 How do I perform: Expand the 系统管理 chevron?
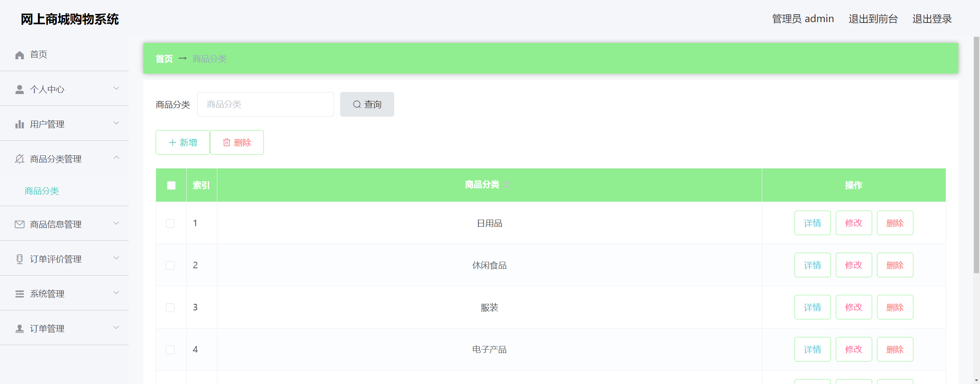(116, 293)
